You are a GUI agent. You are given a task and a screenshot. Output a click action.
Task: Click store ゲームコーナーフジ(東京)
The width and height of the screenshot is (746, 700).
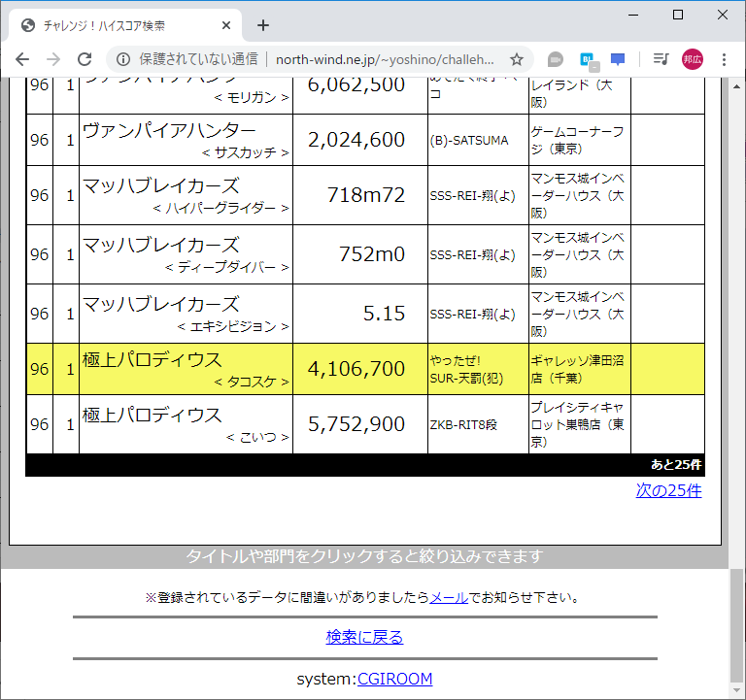pyautogui.click(x=578, y=140)
